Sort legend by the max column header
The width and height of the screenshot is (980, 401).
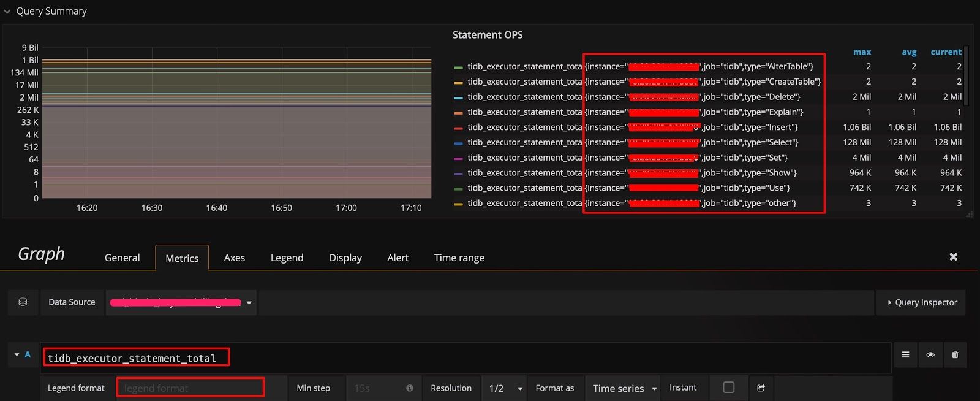pos(862,52)
